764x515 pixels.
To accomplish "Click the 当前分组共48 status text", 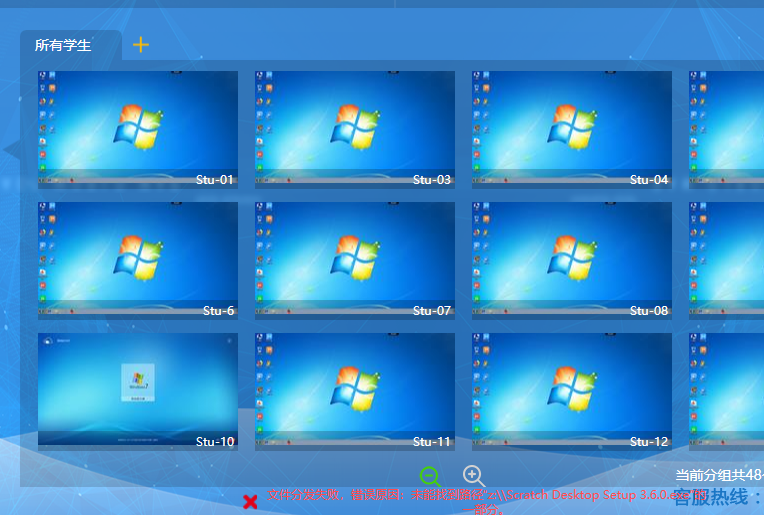I will point(719,475).
